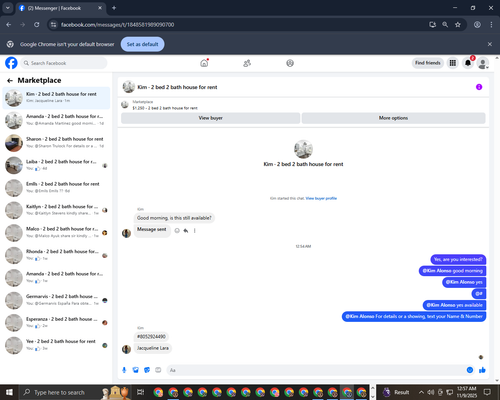Open Laiba 2 bed 2 bath chat
This screenshot has width=500, height=400.
(x=56, y=165)
